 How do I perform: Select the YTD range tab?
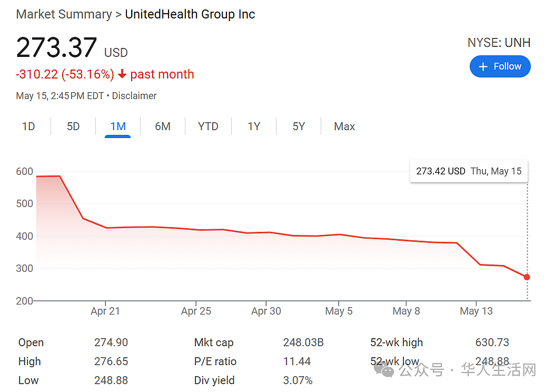coord(208,126)
